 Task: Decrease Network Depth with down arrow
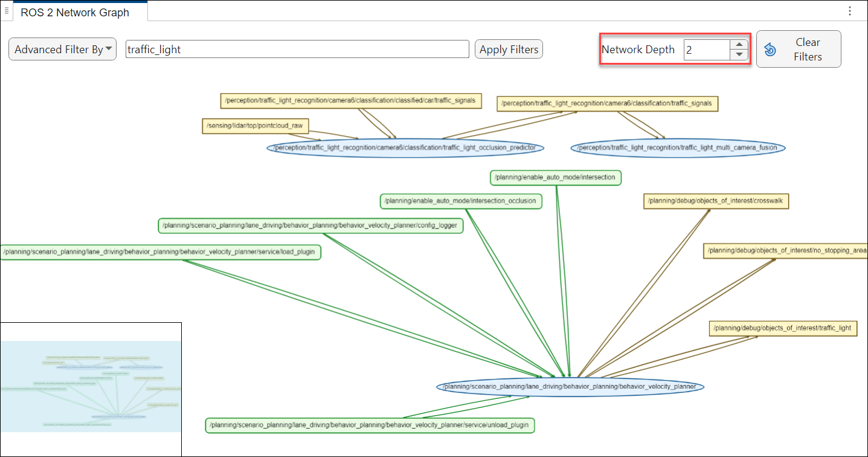739,55
